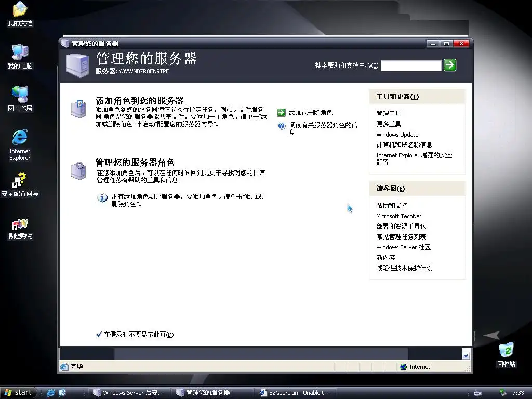Image resolution: width=532 pixels, height=399 pixels.
Task: Open the 更多工具 link
Action: tap(389, 124)
